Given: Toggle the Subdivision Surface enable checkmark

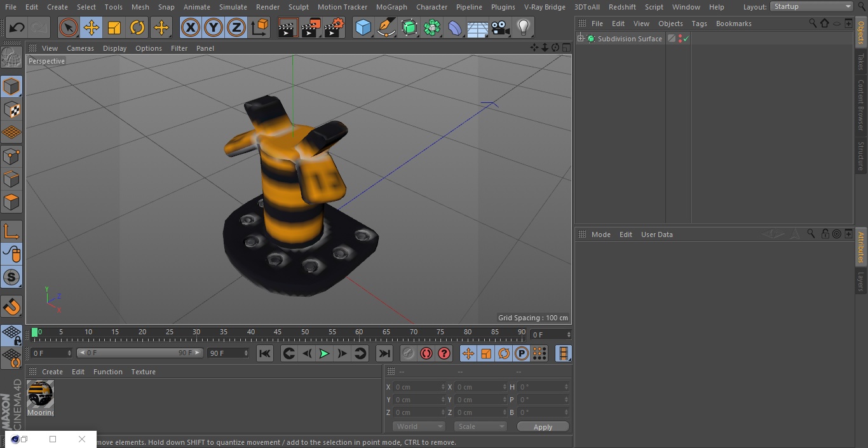Looking at the screenshot, I should pos(686,39).
